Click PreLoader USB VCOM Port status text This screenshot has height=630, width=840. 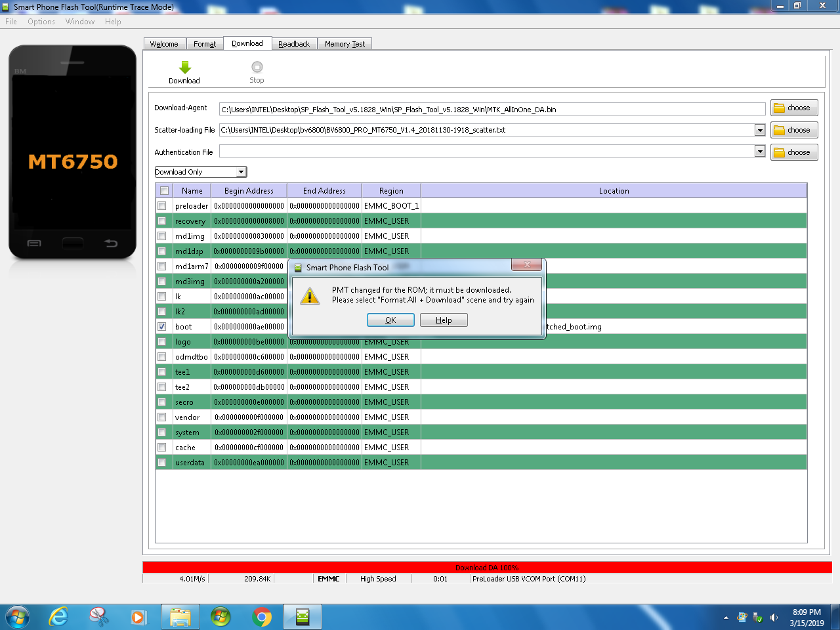click(529, 579)
